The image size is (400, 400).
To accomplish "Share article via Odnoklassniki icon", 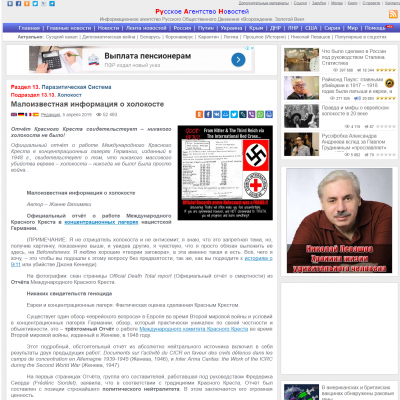I will click(x=199, y=114).
